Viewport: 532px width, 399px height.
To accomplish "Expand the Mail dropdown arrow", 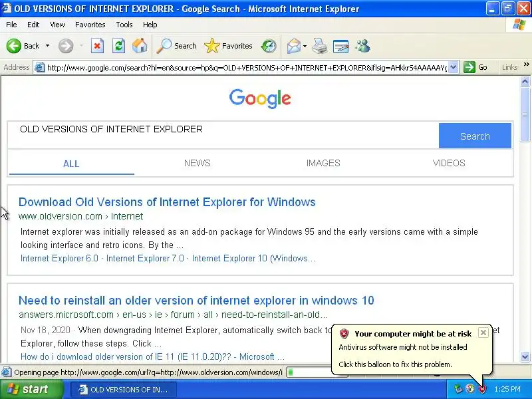I will (x=305, y=46).
